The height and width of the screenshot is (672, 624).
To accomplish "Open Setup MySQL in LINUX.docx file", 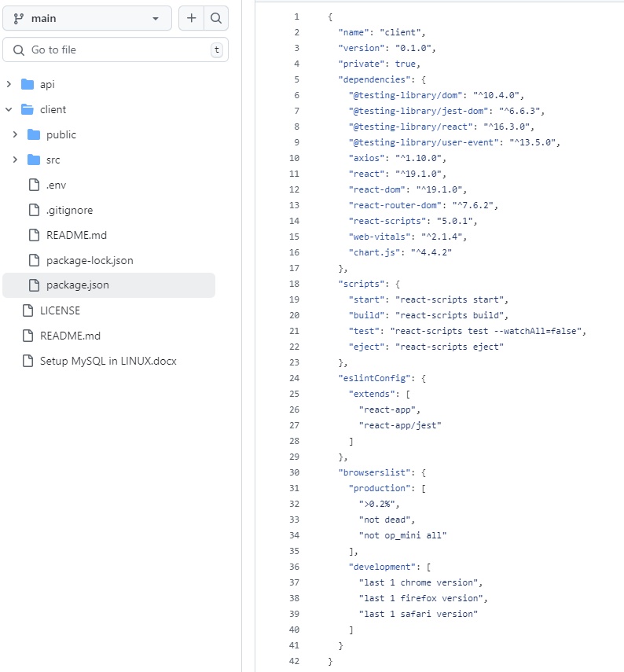I will [x=108, y=361].
